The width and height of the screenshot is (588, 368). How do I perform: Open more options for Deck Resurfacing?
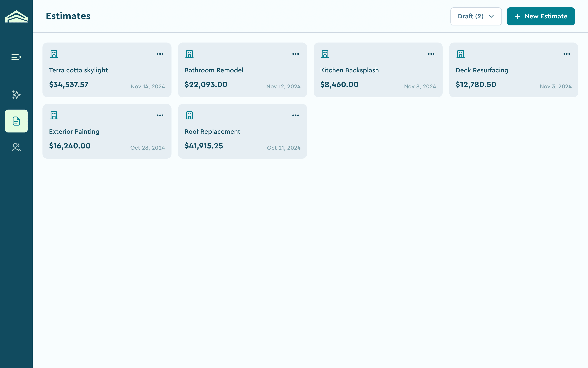coord(567,54)
